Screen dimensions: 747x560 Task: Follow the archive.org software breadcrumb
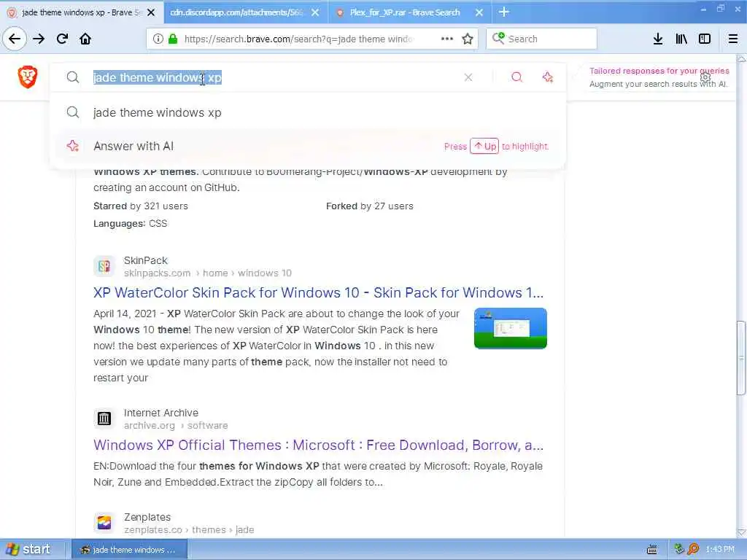[x=176, y=425]
